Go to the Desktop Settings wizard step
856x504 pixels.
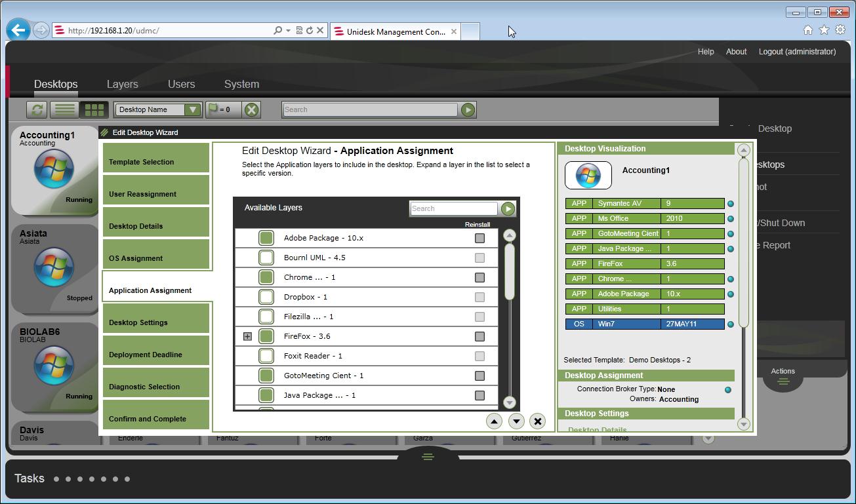tap(156, 319)
